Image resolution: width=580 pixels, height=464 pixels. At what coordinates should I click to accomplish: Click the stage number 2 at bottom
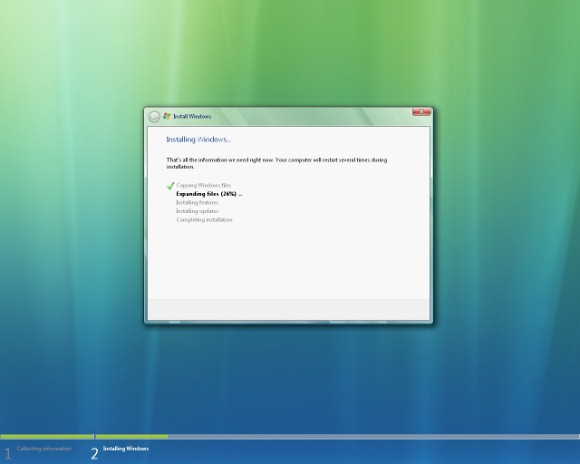[x=95, y=454]
